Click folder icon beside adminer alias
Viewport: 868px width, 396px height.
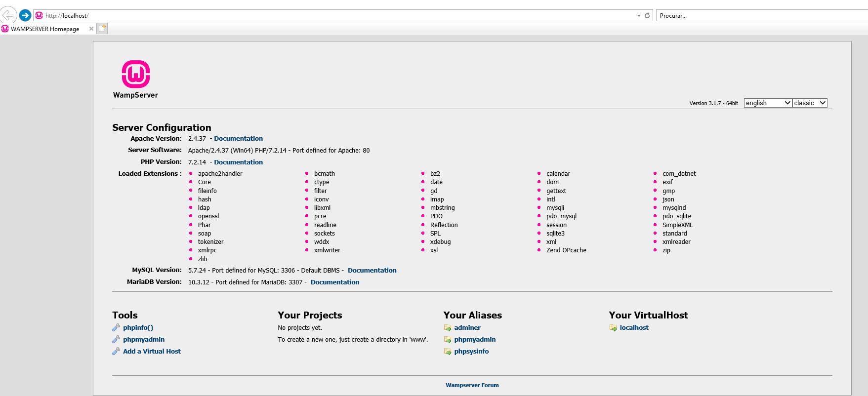point(448,328)
